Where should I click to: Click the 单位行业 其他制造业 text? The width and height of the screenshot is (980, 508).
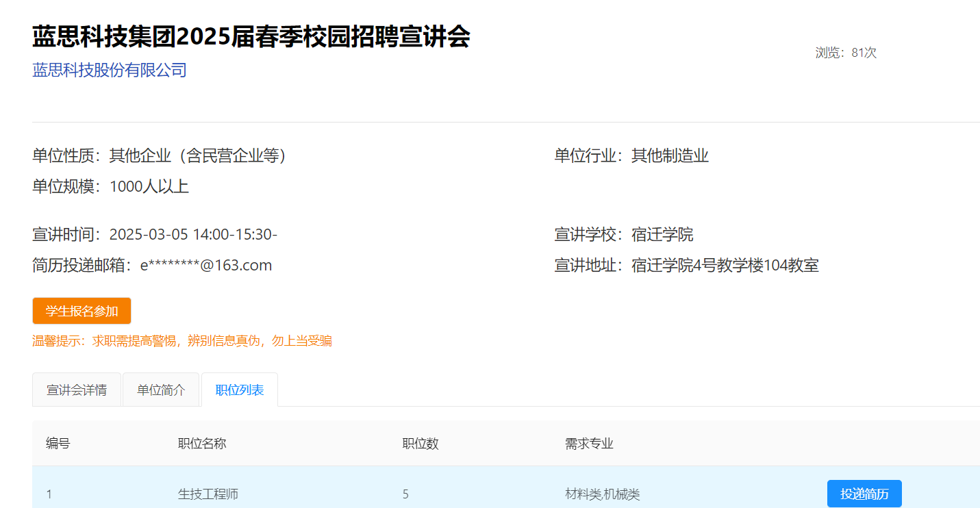pyautogui.click(x=669, y=156)
